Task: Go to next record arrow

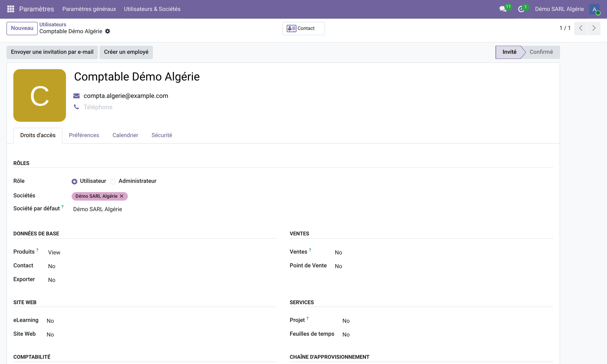Action: click(x=594, y=28)
